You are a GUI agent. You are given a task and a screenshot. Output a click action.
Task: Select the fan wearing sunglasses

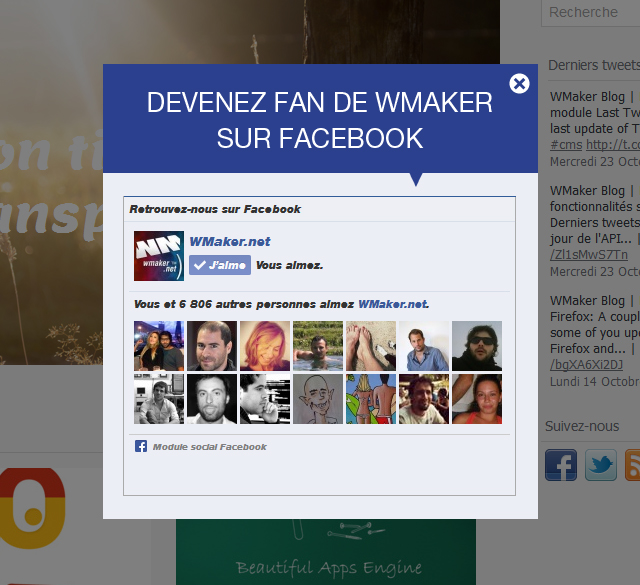[477, 346]
